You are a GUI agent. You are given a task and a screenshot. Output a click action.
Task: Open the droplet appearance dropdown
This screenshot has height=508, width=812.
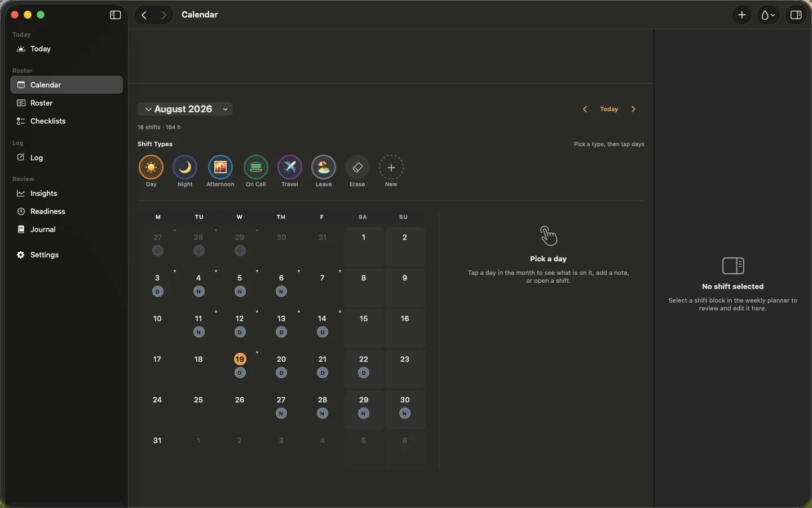[769, 15]
